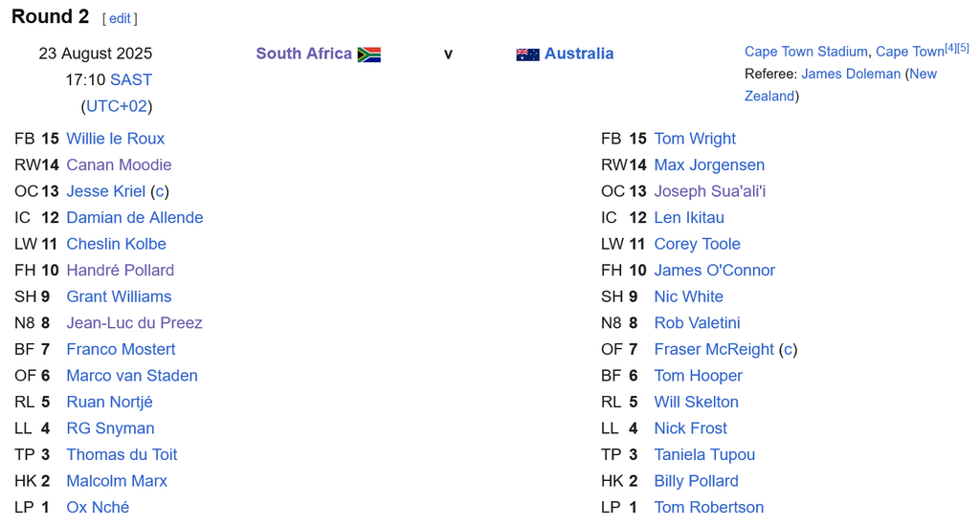The height and width of the screenshot is (525, 980).
Task: Open the South Africa team link
Action: coord(303,54)
